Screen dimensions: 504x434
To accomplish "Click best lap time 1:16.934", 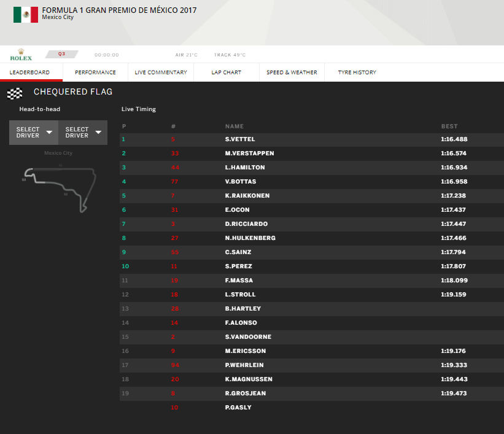I will 454,168.
